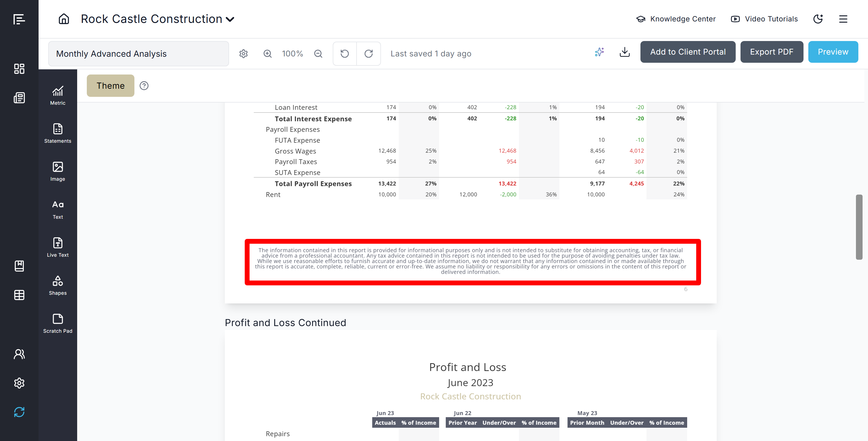Viewport: 868px width, 441px height.
Task: Open Knowledge Center
Action: click(676, 19)
